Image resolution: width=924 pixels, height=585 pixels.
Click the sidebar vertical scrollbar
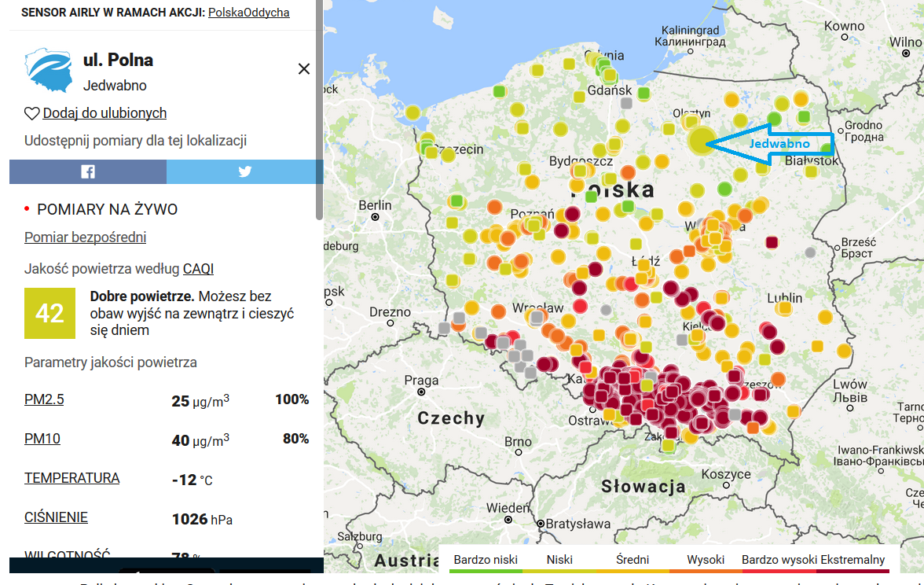[x=319, y=110]
